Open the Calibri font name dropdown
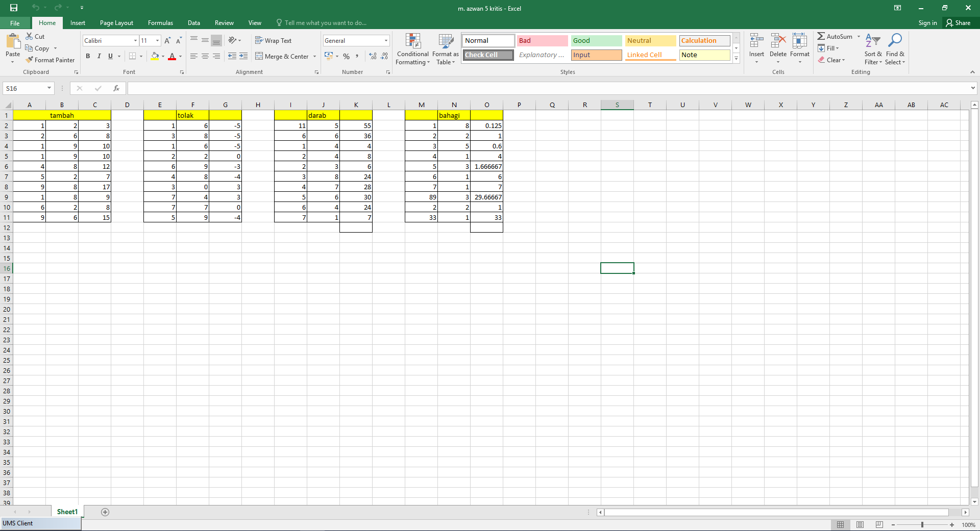Screen dimensions: 980x531 tap(135, 41)
